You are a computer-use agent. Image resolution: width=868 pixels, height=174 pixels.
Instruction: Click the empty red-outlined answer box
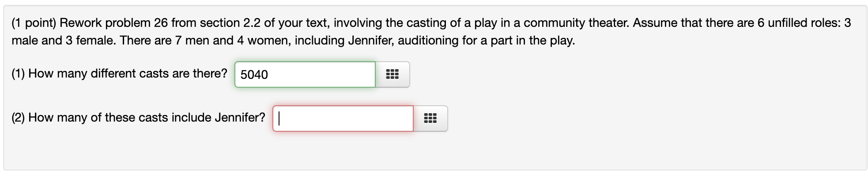click(343, 118)
